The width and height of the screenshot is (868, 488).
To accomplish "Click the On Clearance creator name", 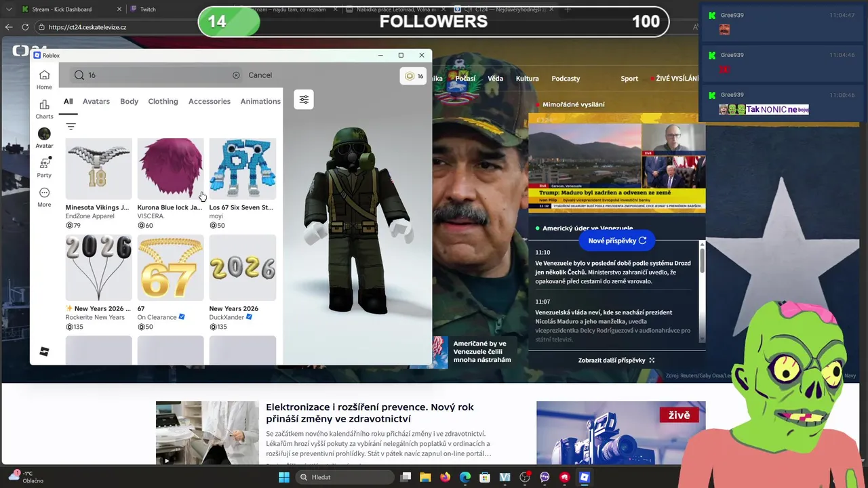I will click(157, 317).
